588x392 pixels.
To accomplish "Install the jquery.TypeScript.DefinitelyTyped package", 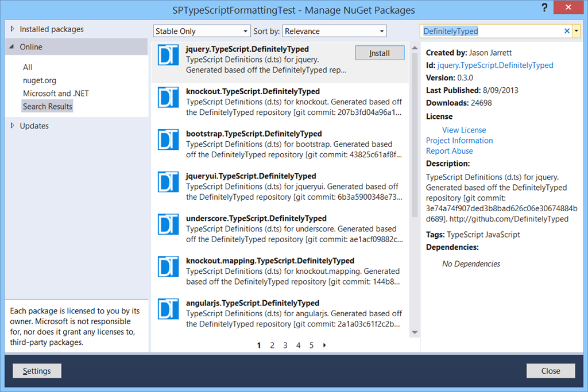I will coord(380,53).
